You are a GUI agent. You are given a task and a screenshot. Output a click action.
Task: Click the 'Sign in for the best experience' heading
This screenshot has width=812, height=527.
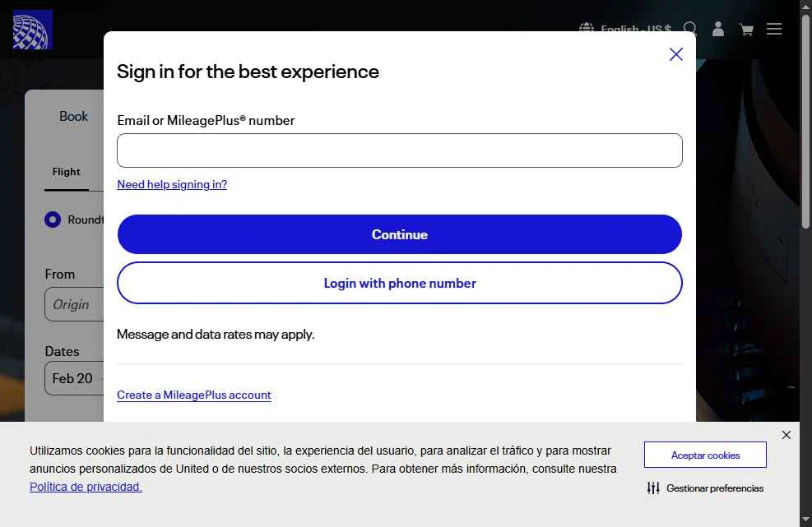tap(248, 72)
